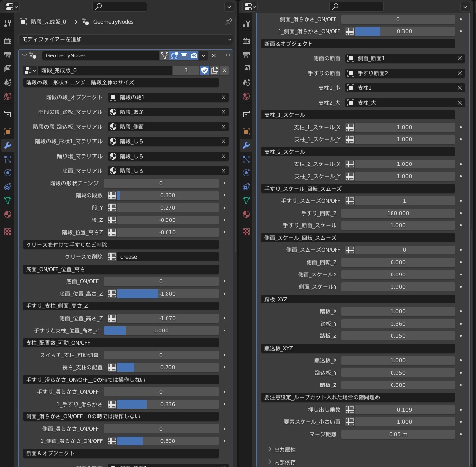Image resolution: width=476 pixels, height=467 pixels.
Task: Pin the GeometryNodes properties view
Action: pos(228,22)
